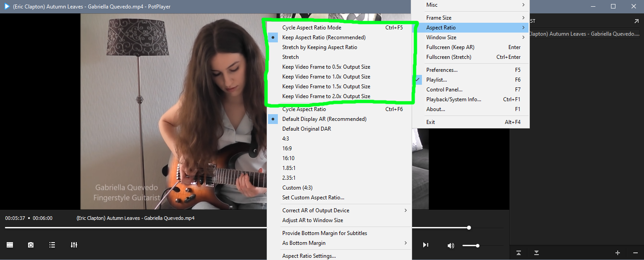Select the Autumn Leaves playlist entry
This screenshot has width=644, height=260.
tap(584, 34)
